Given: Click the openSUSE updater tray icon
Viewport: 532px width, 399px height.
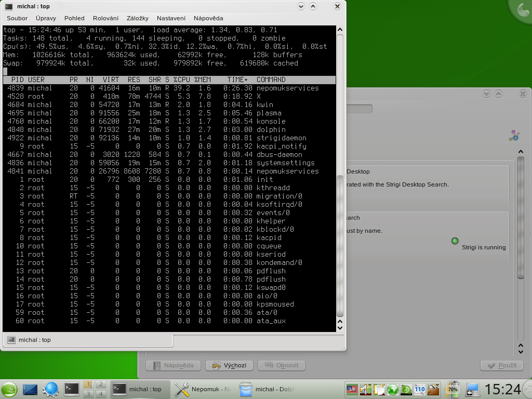Looking at the screenshot, I should pos(406,389).
